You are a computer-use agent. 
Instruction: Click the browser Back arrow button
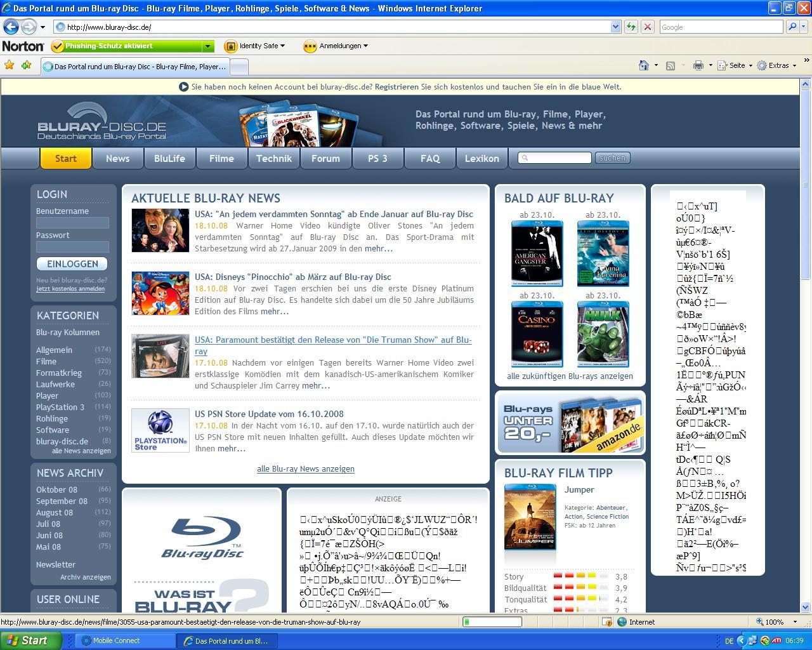(11, 27)
